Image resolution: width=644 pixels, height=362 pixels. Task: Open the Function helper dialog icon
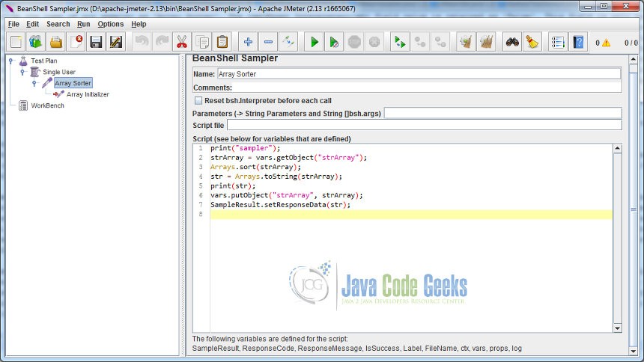click(x=558, y=42)
